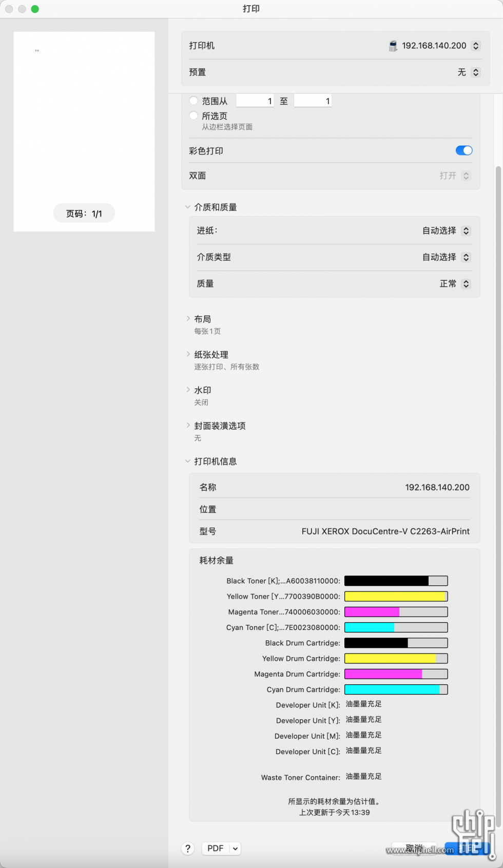Click the Yellow Toner level bar

point(396,596)
